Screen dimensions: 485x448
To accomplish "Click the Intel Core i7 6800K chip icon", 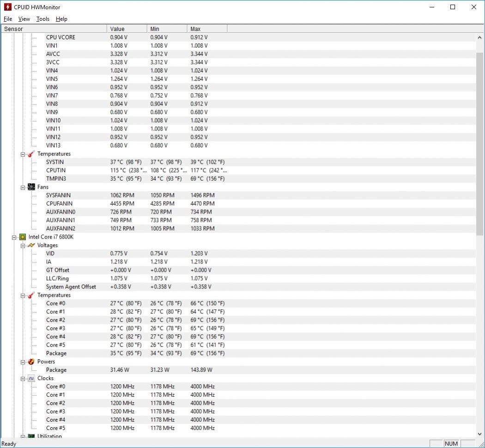I will pos(23,237).
